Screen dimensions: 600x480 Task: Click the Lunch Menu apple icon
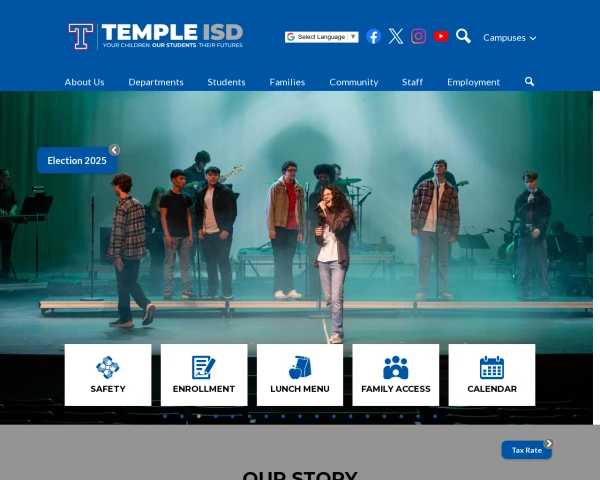(300, 367)
